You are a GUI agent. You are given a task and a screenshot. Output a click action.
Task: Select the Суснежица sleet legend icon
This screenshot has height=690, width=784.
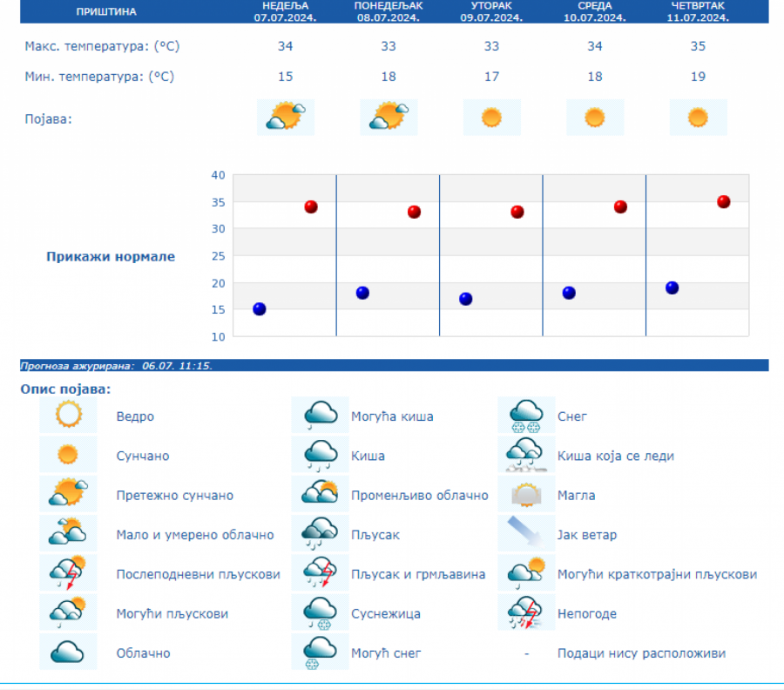click(320, 613)
